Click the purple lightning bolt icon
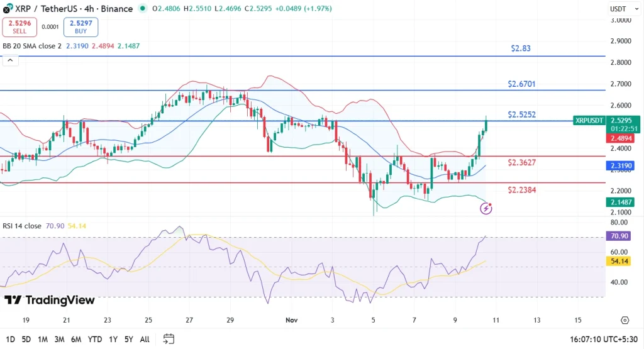This screenshot has height=349, width=644. coord(486,208)
